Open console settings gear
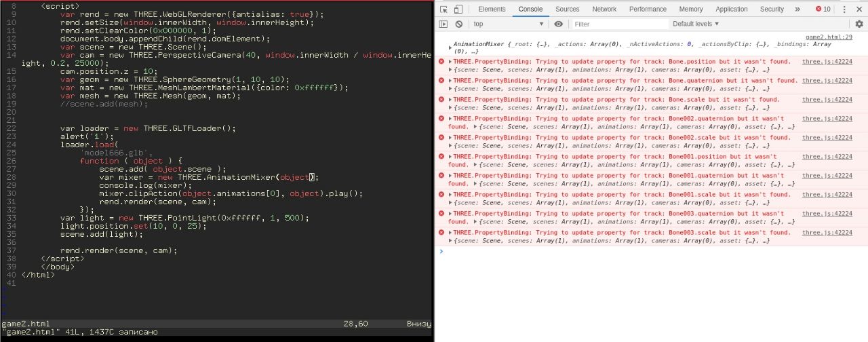The width and height of the screenshot is (868, 342). pos(859,24)
